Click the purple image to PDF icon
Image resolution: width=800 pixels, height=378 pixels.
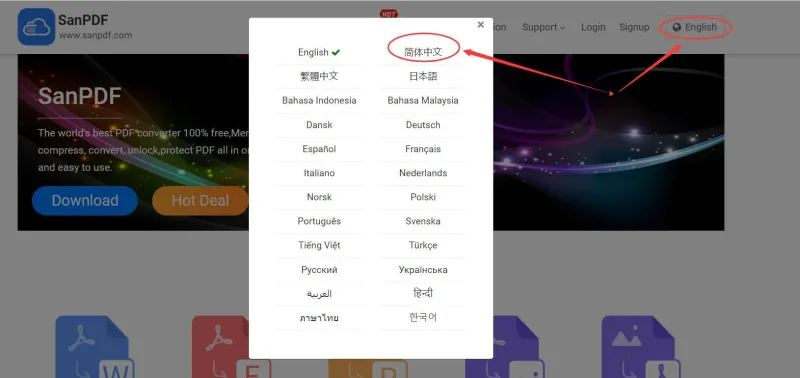click(641, 346)
